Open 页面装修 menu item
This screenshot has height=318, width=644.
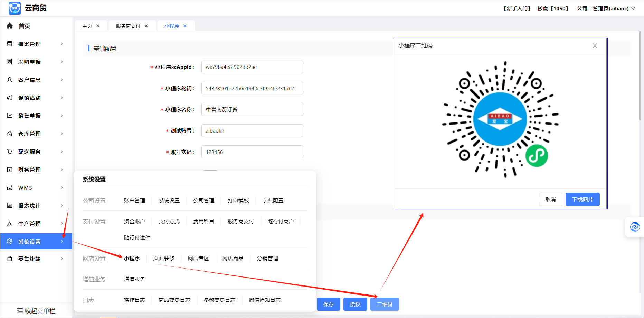click(x=164, y=258)
